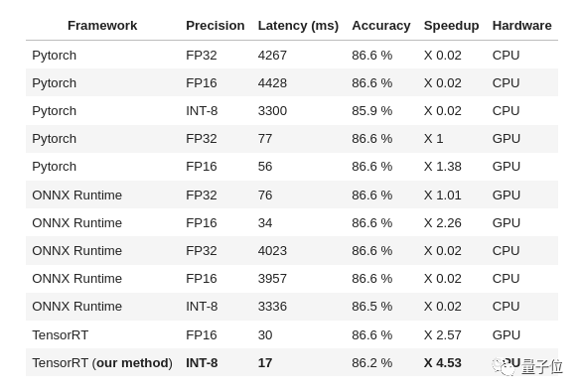The height and width of the screenshot is (392, 581).
Task: Select the X 1.38 speedup value
Action: [x=443, y=166]
